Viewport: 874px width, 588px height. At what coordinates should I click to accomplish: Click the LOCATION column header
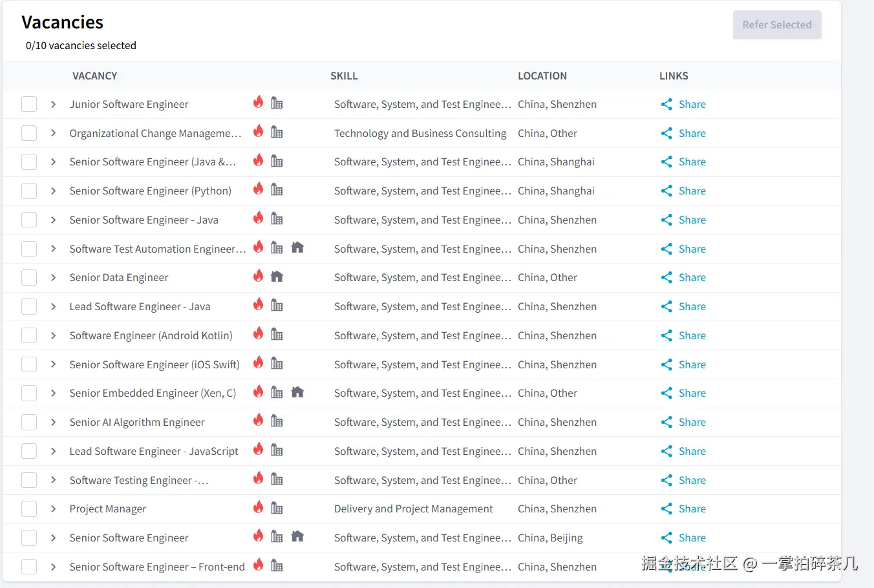(x=542, y=76)
